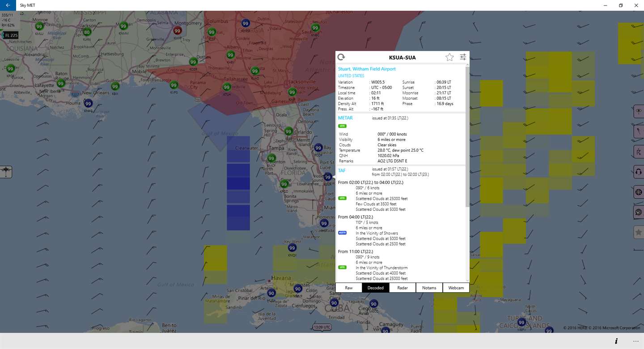644x349 pixels.
Task: Show the info button in bottom bar
Action: 616,341
